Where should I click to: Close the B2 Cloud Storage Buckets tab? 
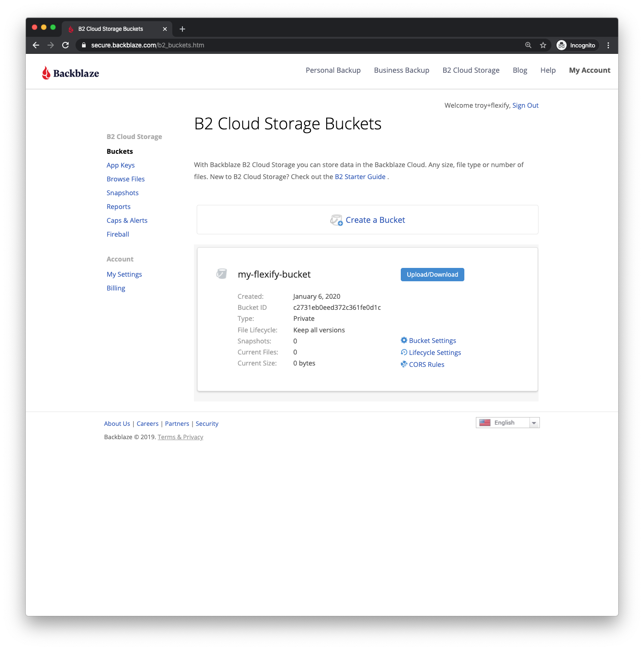[x=165, y=29]
